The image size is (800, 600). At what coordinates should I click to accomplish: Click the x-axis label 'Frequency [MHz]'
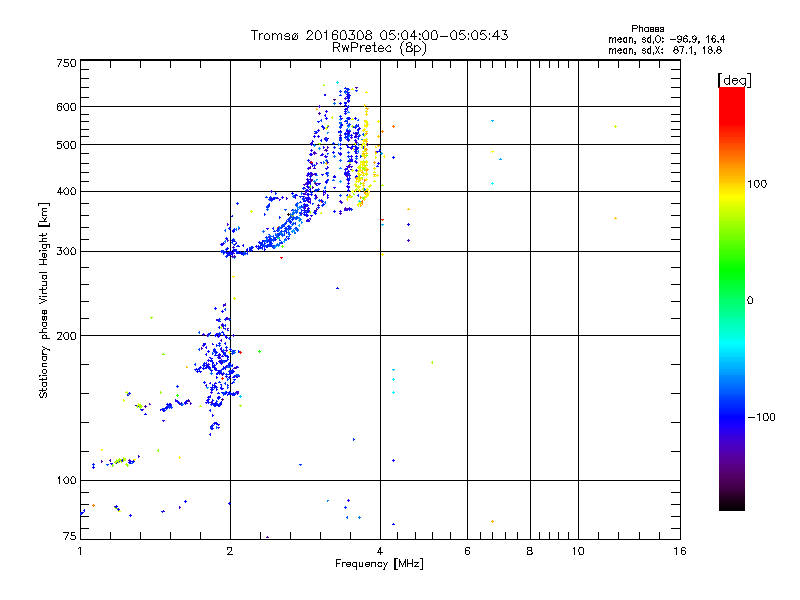coord(379,564)
